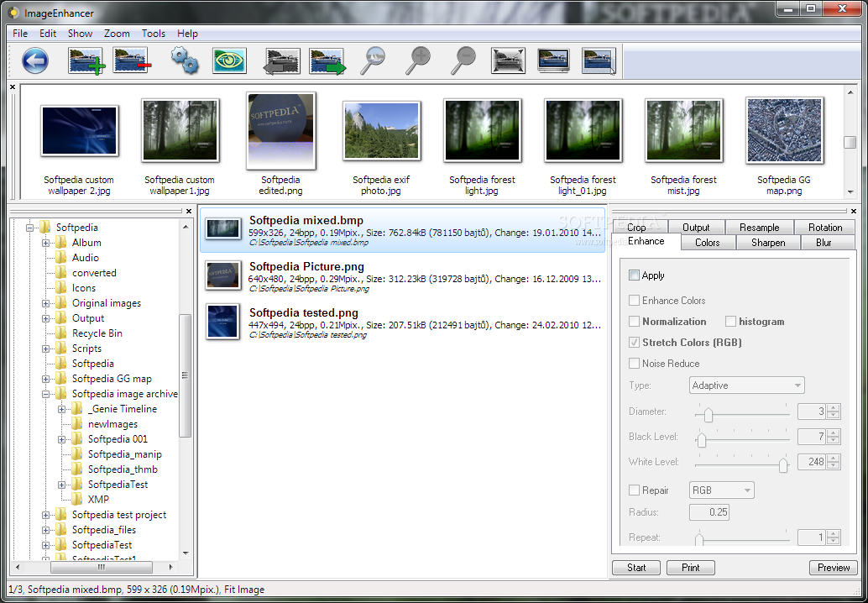Click the blue back arrow icon
The height and width of the screenshot is (603, 868).
click(35, 61)
